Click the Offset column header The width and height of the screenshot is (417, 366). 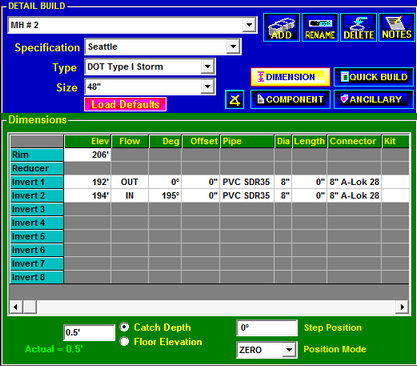tap(201, 141)
